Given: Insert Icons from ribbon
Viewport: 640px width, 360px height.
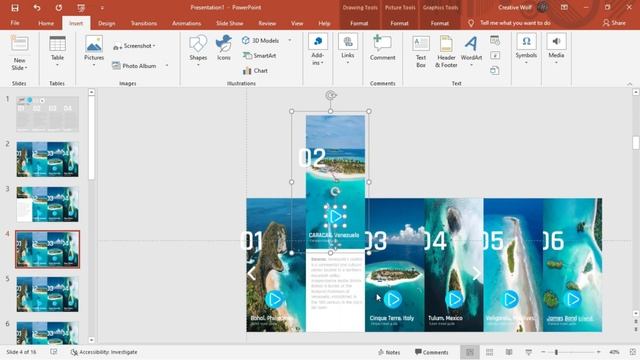Looking at the screenshot, I should pyautogui.click(x=224, y=48).
